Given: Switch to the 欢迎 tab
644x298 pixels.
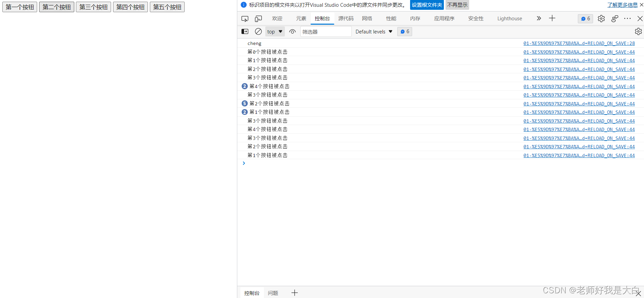Looking at the screenshot, I should tap(277, 19).
